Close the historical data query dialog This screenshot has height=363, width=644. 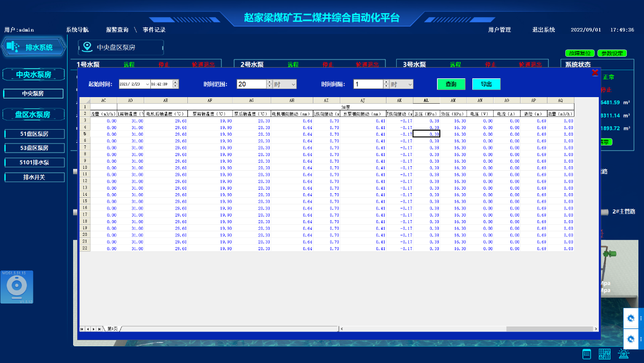pos(595,73)
